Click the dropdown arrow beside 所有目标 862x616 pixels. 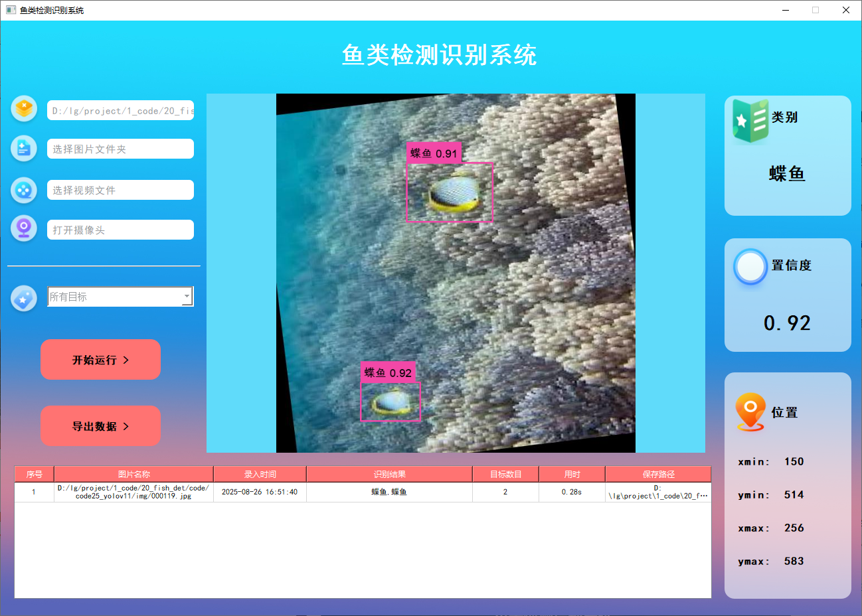pos(187,296)
